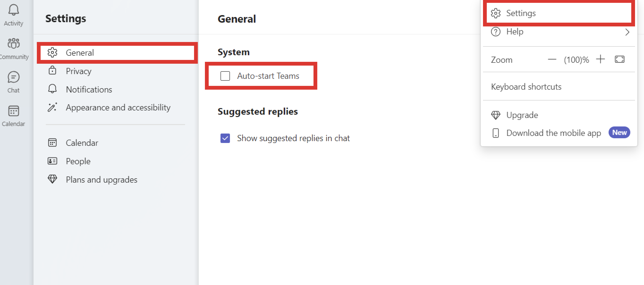Open the Activity bell icon
The image size is (644, 285).
(13, 10)
